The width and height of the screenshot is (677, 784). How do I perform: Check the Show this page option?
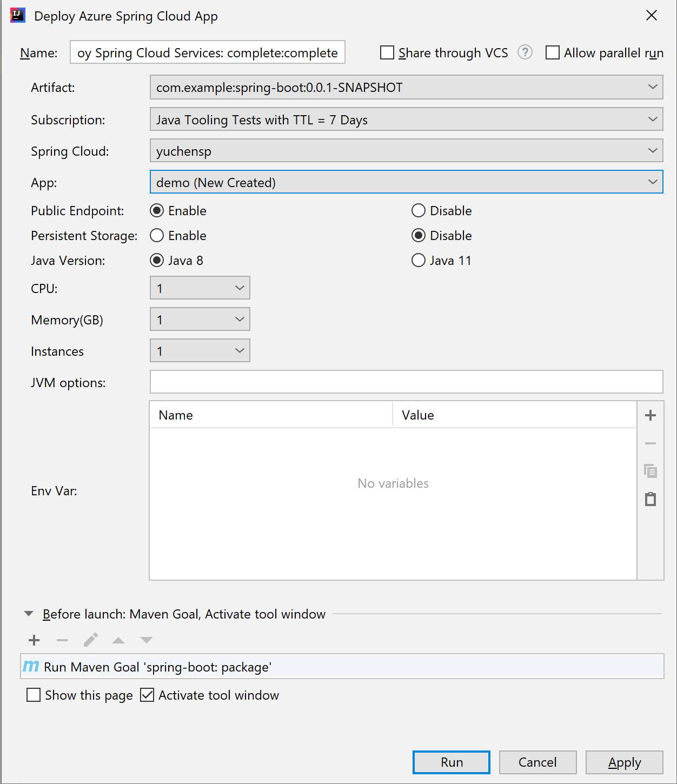click(x=34, y=695)
